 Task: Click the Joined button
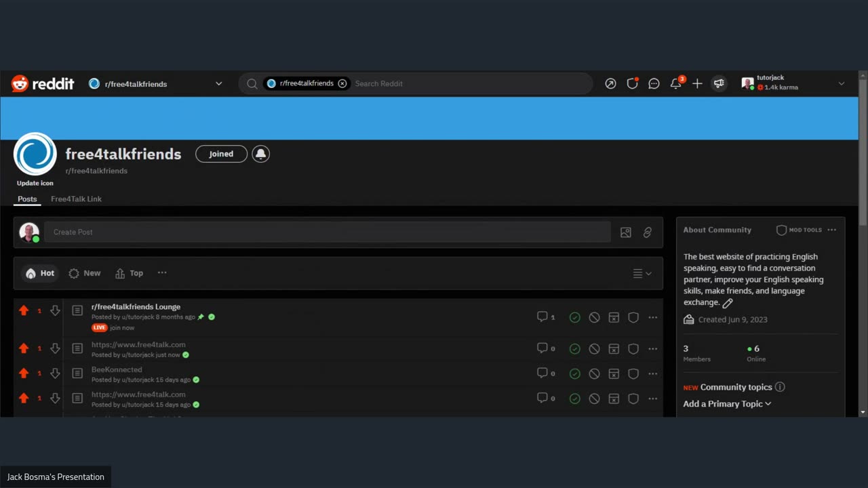[221, 154]
